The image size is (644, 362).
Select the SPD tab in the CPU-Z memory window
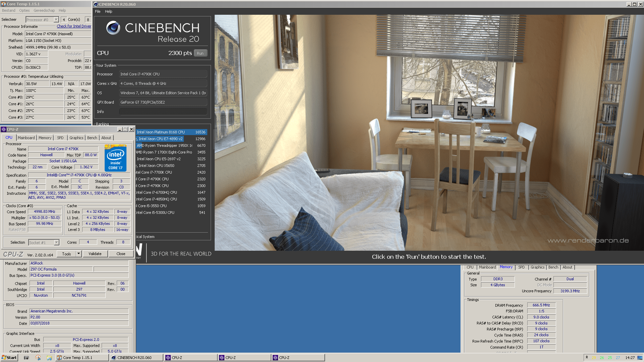pyautogui.click(x=521, y=267)
